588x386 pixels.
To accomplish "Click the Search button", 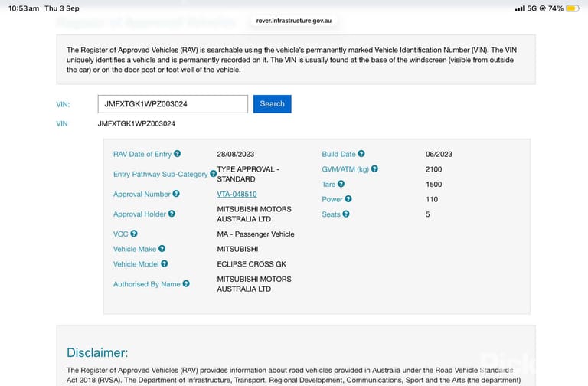I will pos(272,104).
